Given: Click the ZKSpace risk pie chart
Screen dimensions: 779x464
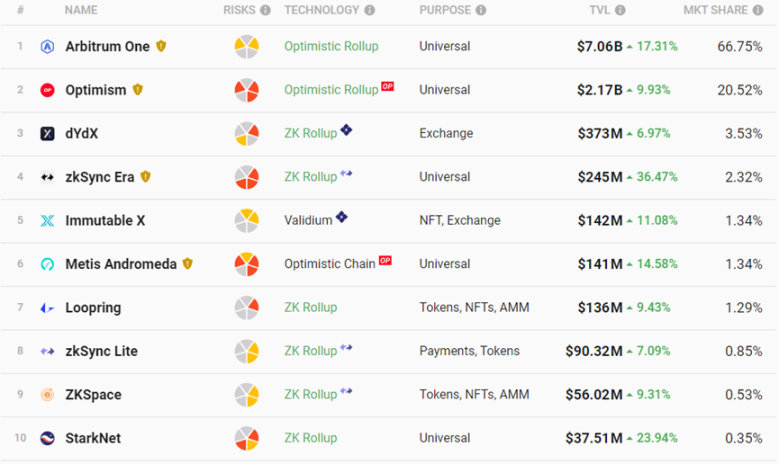Looking at the screenshot, I should point(247,395).
